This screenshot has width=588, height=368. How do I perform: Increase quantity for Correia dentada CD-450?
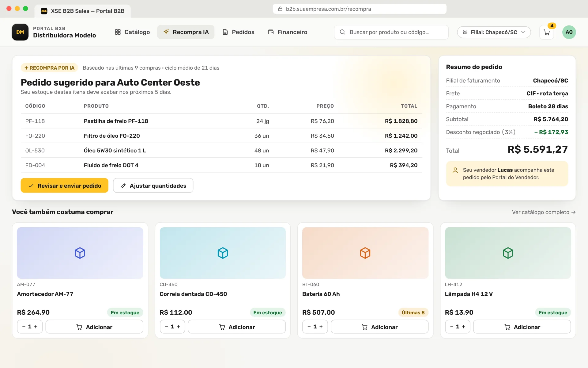tap(179, 327)
